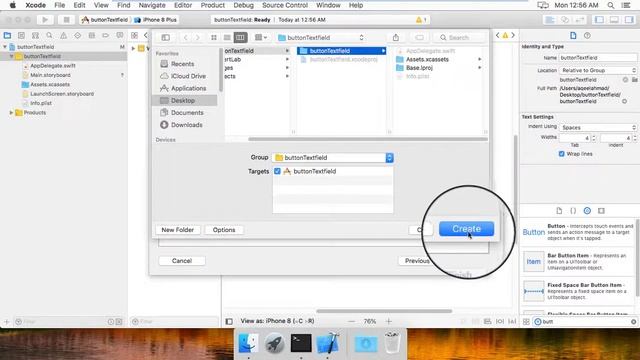Show the Object library icon

pos(587,211)
